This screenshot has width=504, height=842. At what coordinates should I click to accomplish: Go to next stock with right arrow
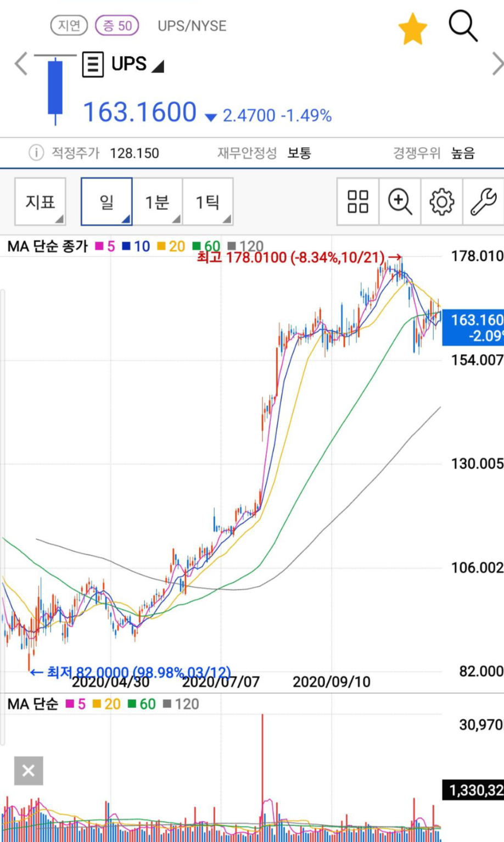tap(497, 64)
